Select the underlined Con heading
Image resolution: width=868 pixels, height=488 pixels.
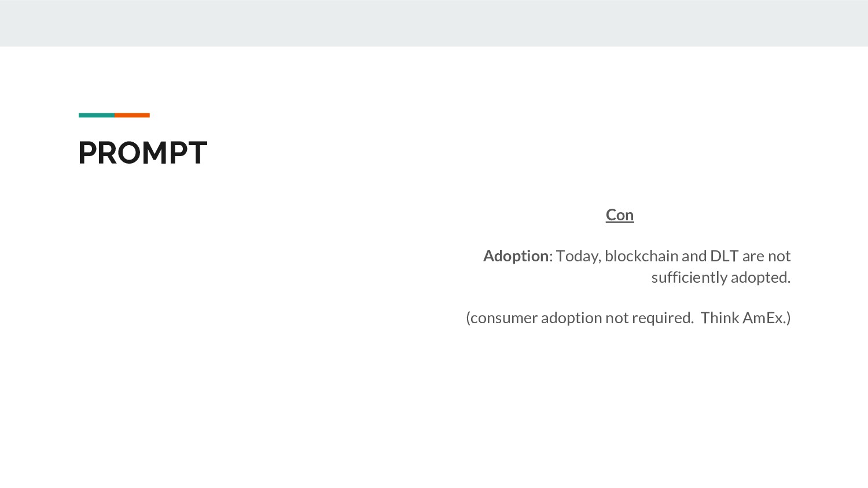click(x=620, y=215)
